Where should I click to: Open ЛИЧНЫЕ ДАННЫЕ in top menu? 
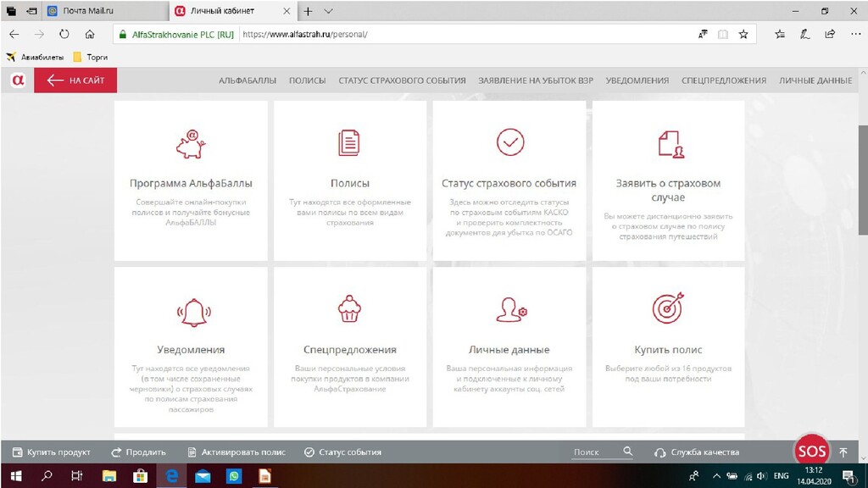pos(815,80)
